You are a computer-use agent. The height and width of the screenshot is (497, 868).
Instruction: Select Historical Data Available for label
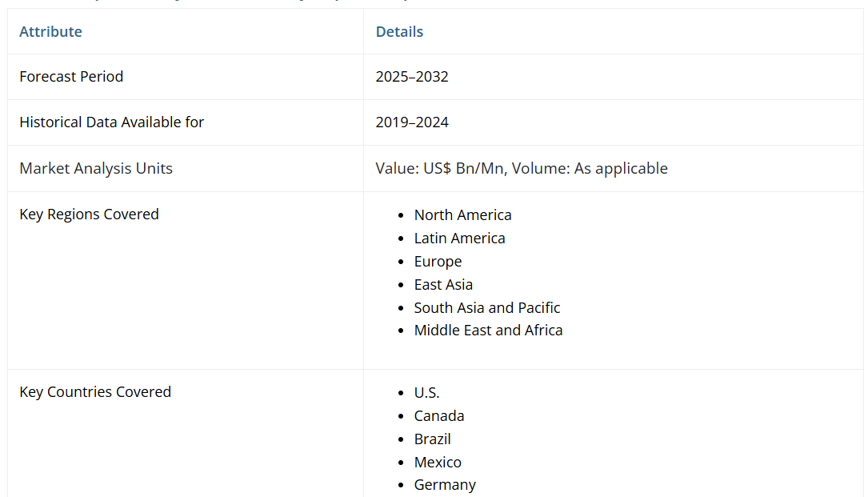point(111,122)
